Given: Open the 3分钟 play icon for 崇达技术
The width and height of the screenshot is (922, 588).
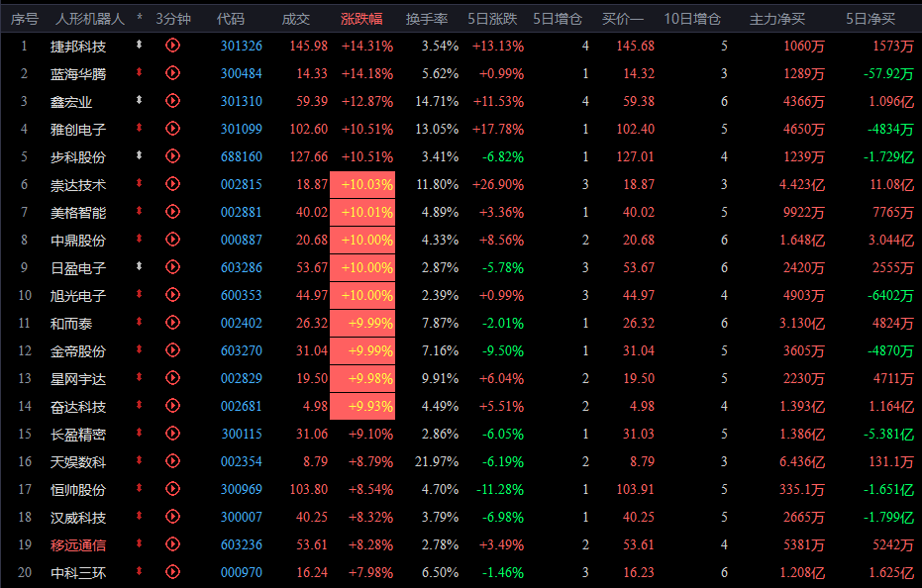Looking at the screenshot, I should coord(172,184).
